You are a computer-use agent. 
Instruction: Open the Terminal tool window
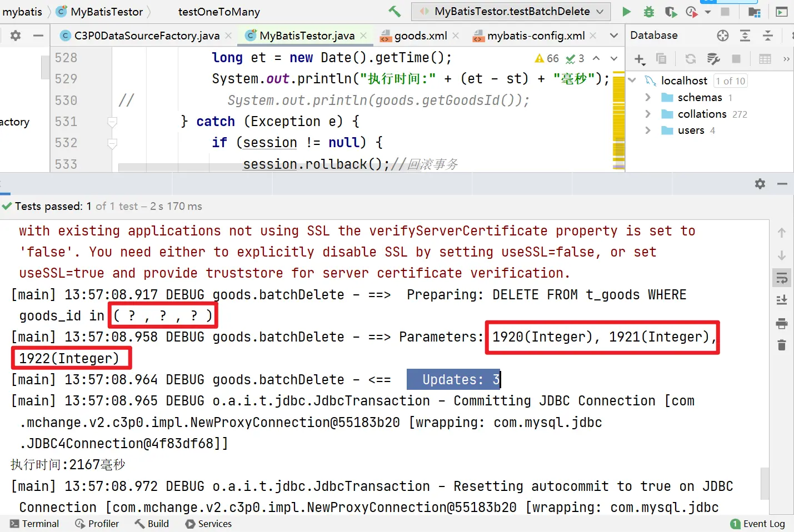[34, 524]
